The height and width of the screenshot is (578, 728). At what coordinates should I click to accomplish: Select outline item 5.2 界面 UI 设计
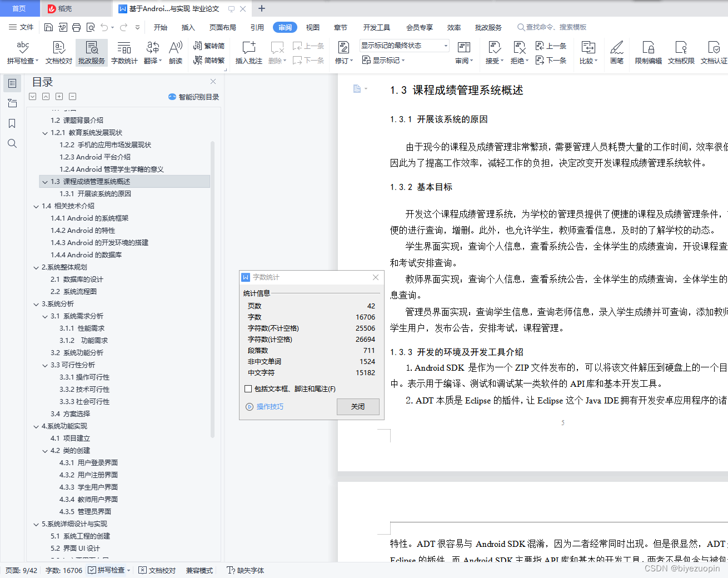(75, 549)
